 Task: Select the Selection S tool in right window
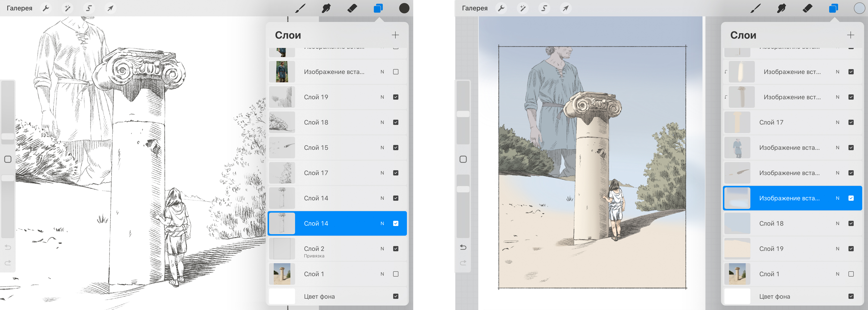click(544, 8)
